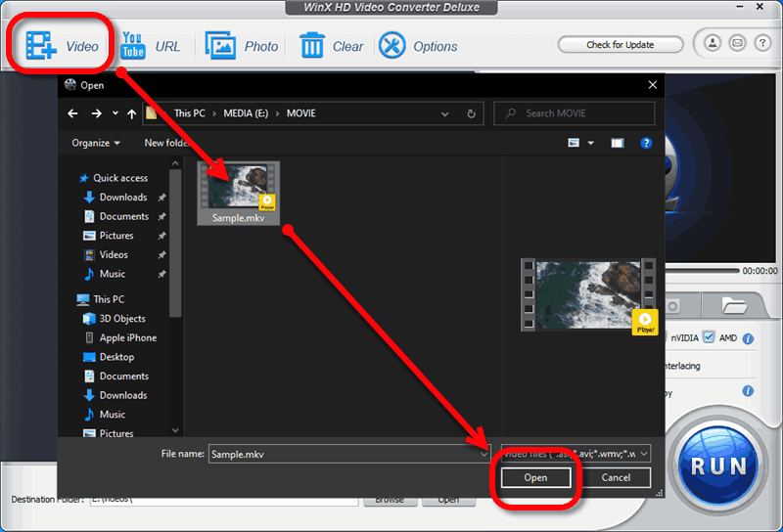Toggle the preview pane icon
The width and height of the screenshot is (783, 532).
coord(618,143)
